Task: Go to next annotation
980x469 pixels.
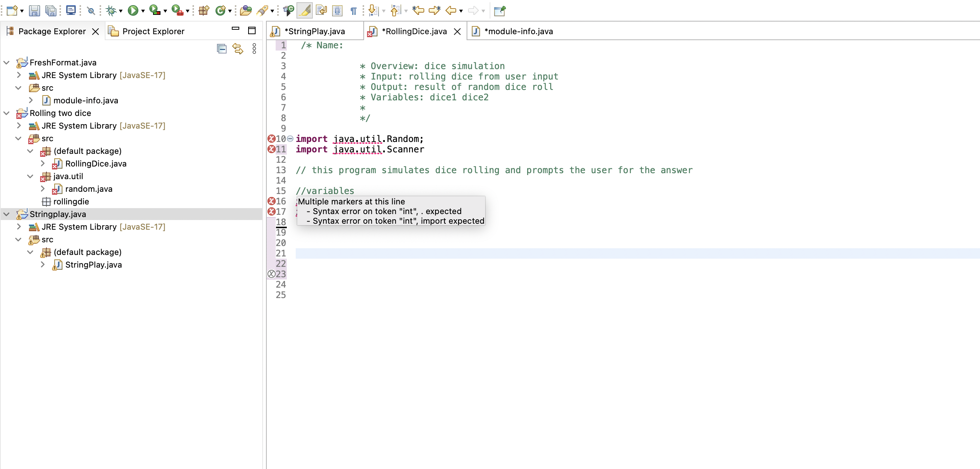Action: pos(373,10)
